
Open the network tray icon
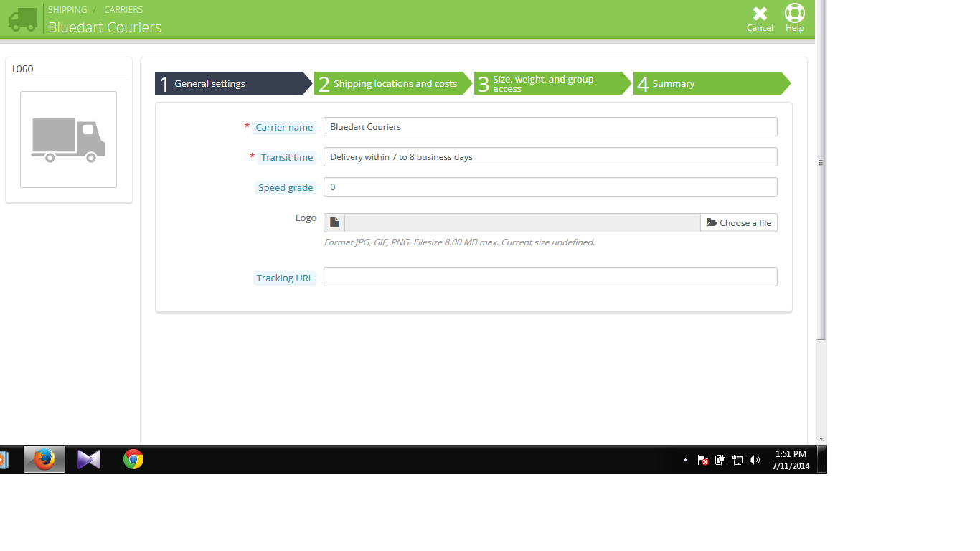737,460
